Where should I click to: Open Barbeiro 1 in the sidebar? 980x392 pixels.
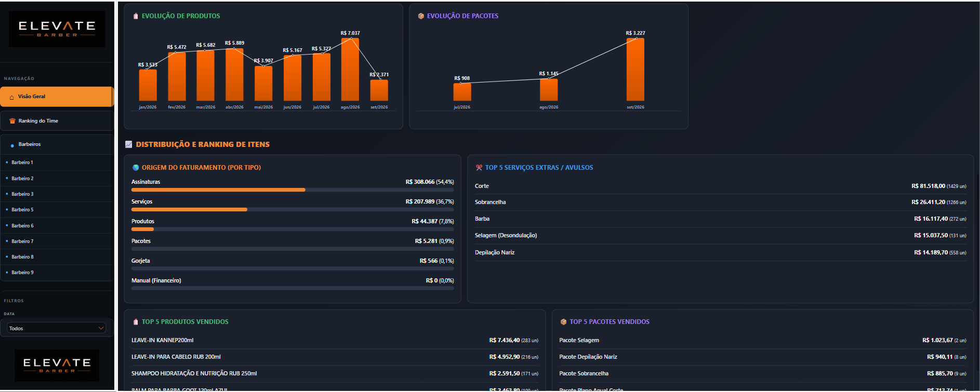click(x=57, y=163)
